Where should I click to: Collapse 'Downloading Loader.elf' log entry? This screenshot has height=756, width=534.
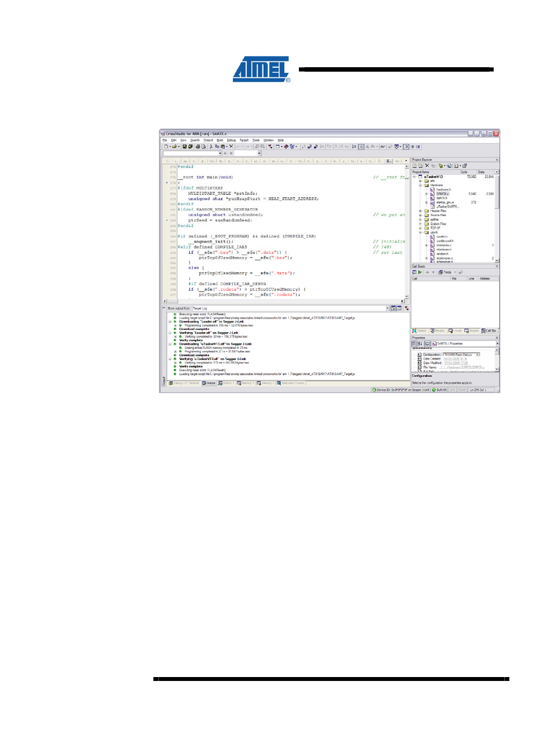point(170,321)
